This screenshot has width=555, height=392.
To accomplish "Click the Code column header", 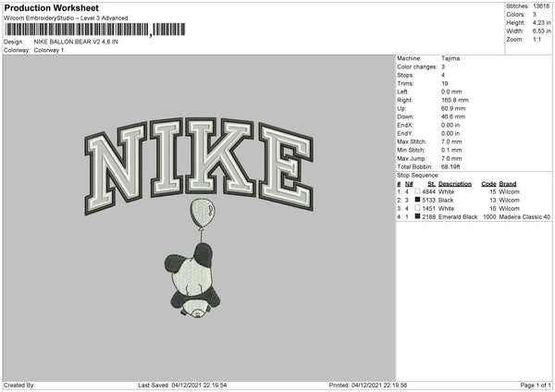I will pos(488,184).
